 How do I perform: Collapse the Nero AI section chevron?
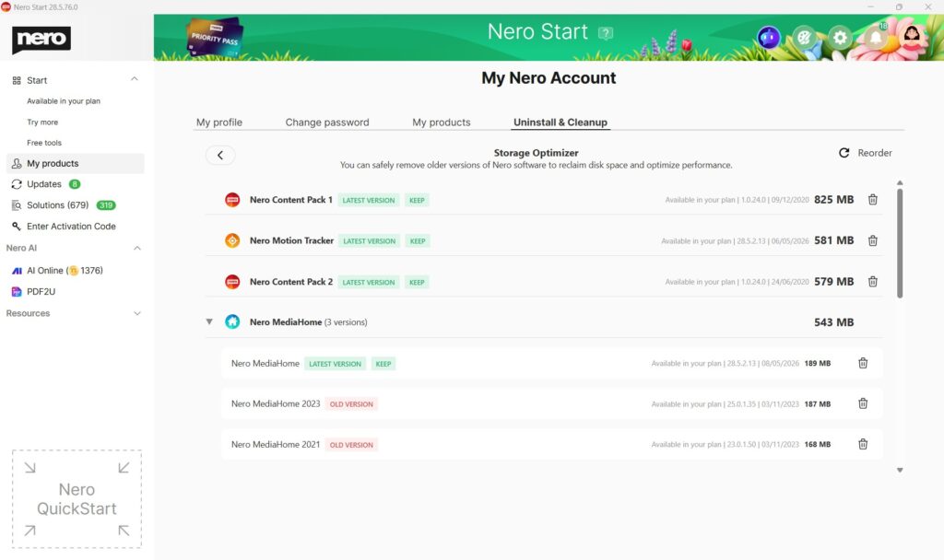pyautogui.click(x=136, y=248)
